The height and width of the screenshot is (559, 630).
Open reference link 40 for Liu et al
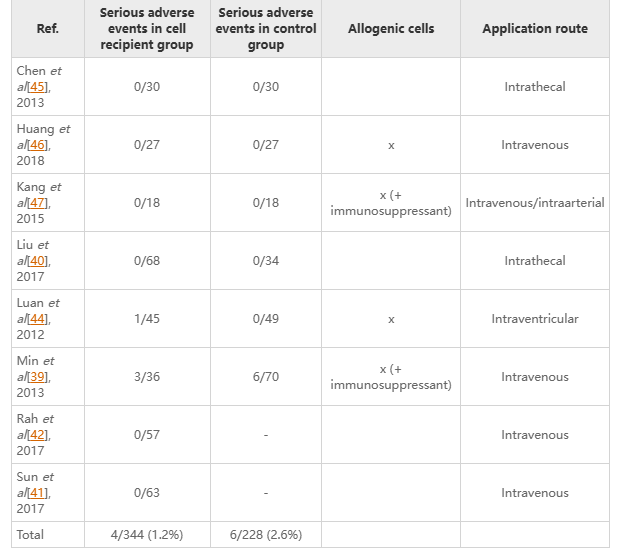[x=39, y=261]
